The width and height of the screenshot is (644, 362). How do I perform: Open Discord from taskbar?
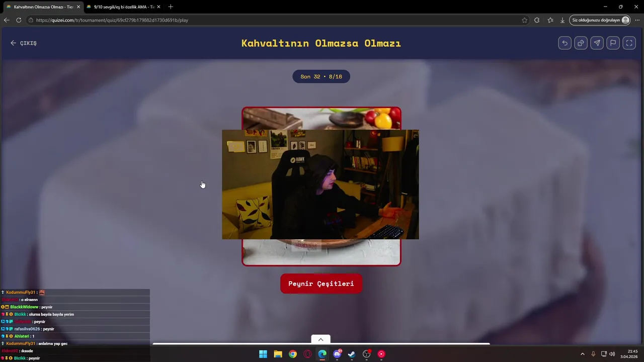click(x=337, y=354)
